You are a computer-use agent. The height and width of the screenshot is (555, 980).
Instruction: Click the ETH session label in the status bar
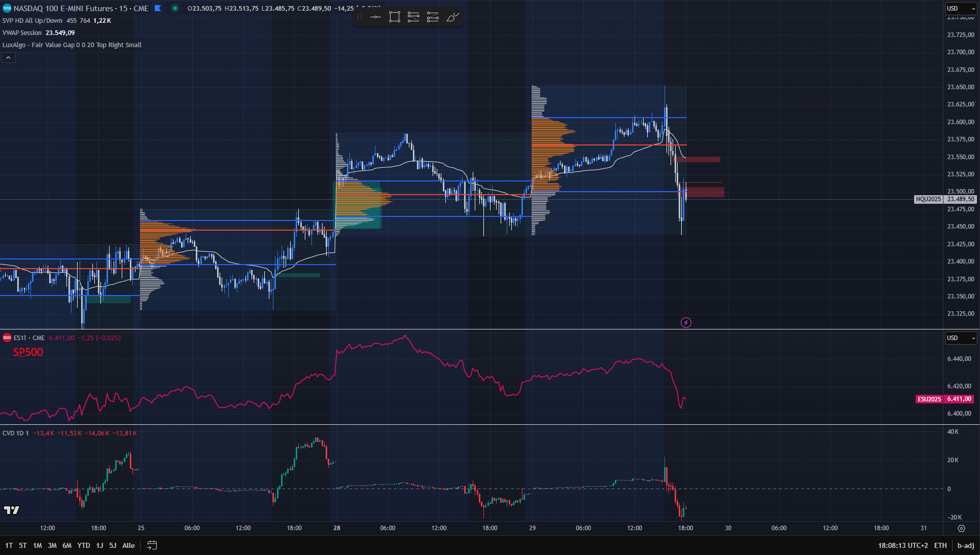coord(941,545)
